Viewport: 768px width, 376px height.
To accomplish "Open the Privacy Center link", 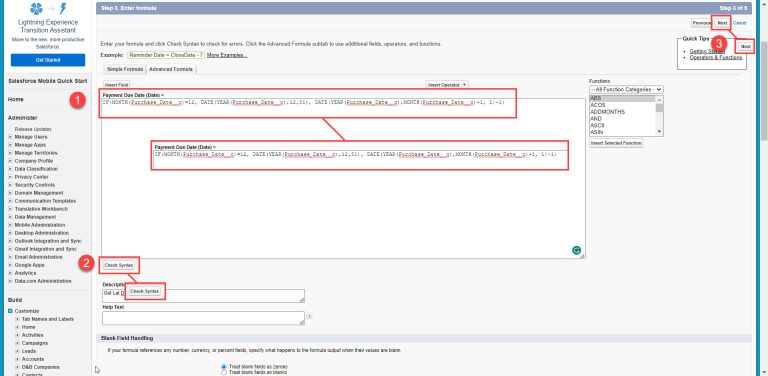I will coord(31,177).
